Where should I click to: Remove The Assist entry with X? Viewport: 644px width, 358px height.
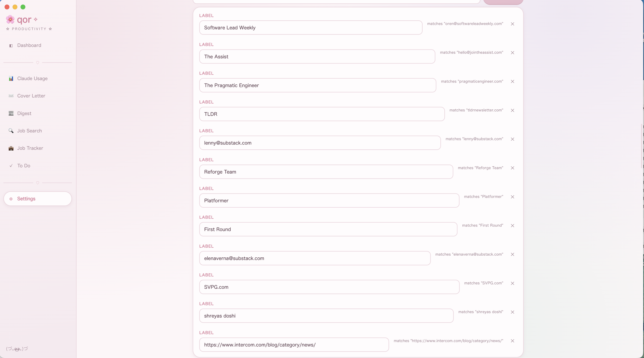click(512, 53)
